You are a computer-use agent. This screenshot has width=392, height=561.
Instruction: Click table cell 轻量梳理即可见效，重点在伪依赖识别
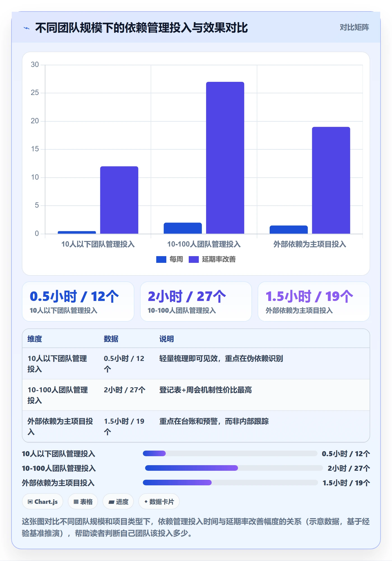click(x=221, y=358)
